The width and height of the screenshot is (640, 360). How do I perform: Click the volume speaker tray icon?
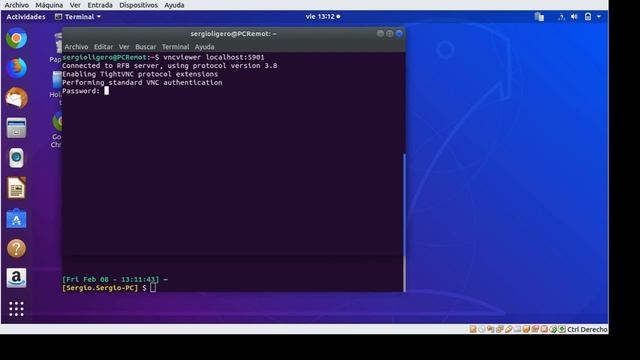pos(574,17)
